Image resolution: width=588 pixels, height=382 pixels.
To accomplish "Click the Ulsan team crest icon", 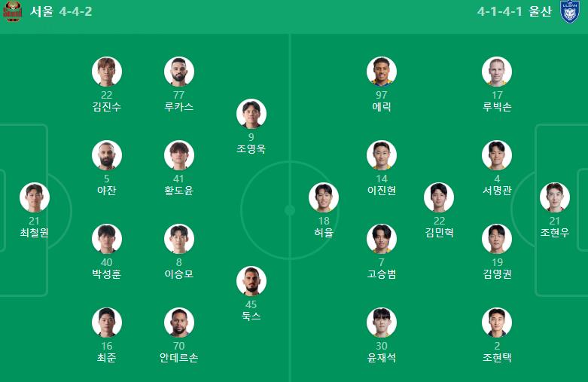I will tap(571, 12).
